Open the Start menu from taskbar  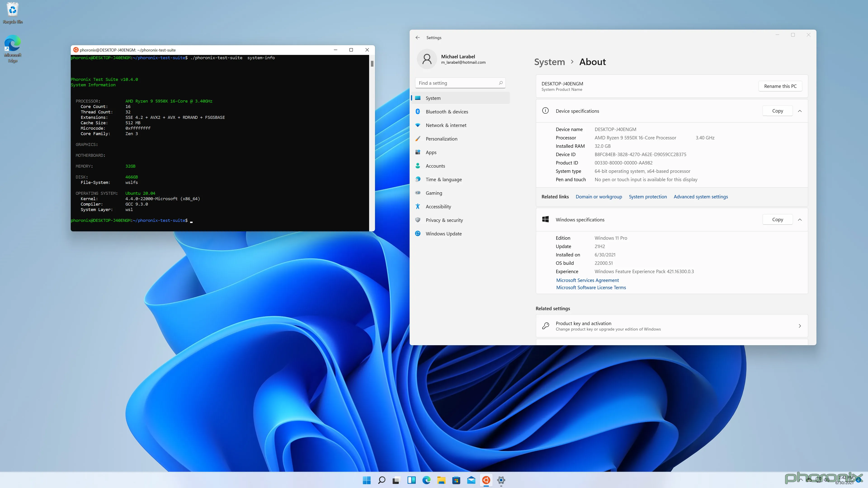(367, 480)
